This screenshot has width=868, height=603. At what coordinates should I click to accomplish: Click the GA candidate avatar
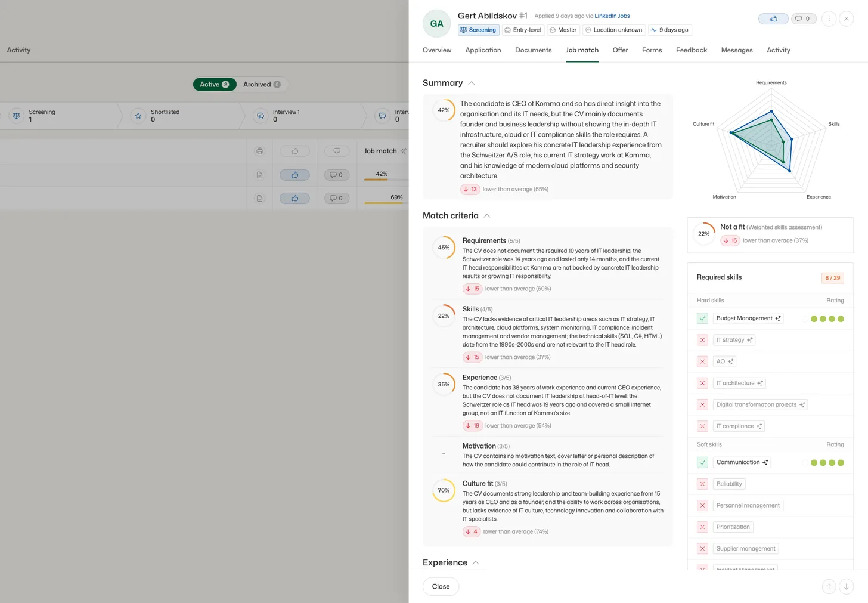click(x=436, y=24)
